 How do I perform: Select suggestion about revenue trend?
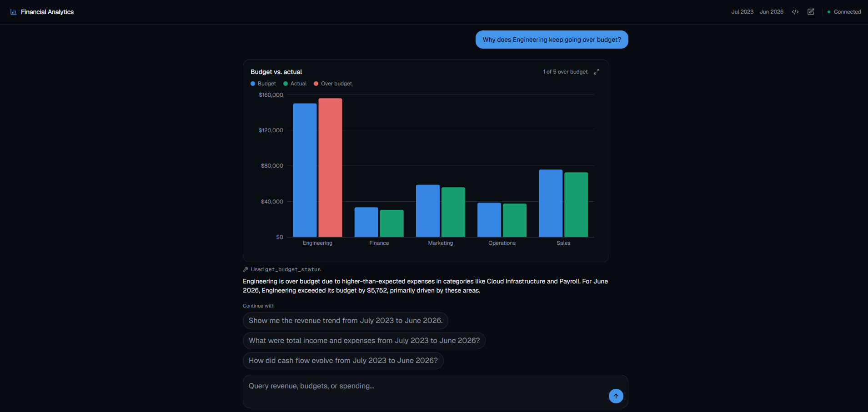click(346, 321)
